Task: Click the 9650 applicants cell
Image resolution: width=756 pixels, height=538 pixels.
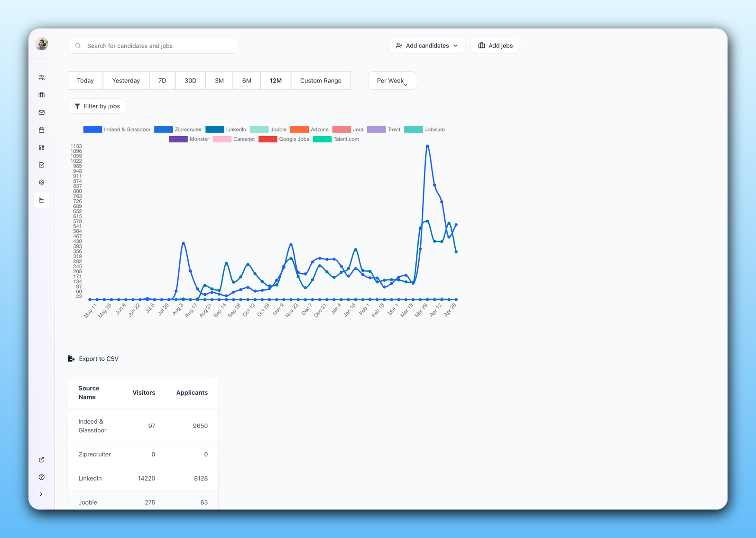Action: click(x=200, y=426)
